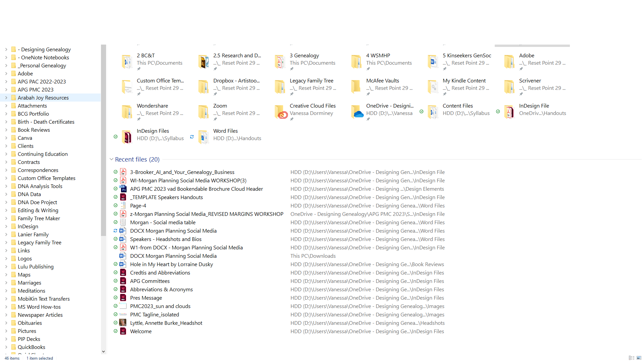This screenshot has width=644, height=362.
Task: Click the navigation pane scroll down arrow
Action: [x=103, y=352]
